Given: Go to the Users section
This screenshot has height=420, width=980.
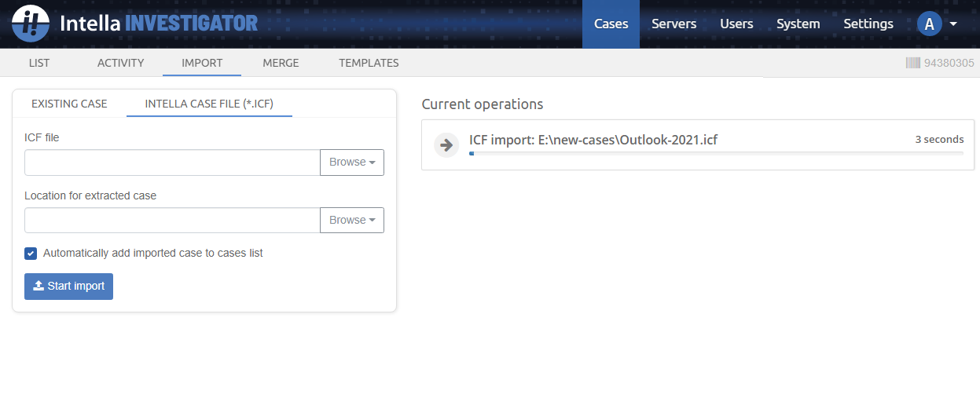Looking at the screenshot, I should 736,24.
